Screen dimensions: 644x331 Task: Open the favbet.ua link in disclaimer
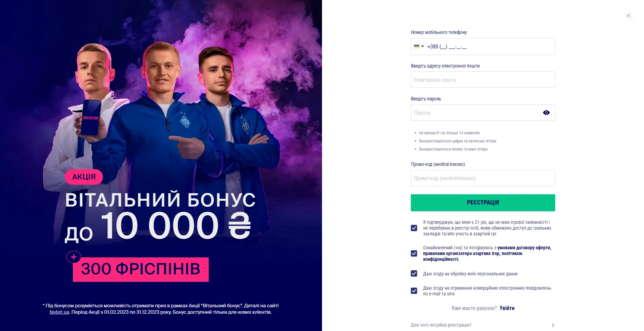point(59,312)
